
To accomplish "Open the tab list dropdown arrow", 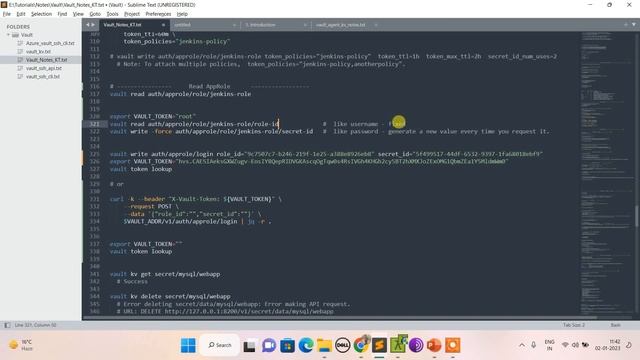I will pos(634,25).
